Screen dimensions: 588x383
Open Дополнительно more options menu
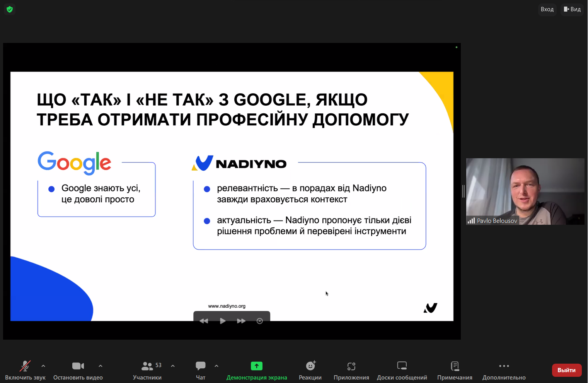[x=504, y=370]
